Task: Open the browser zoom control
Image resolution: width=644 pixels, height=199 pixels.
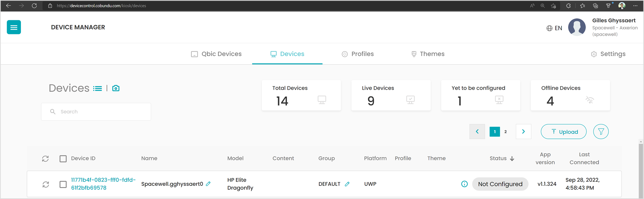Action: click(543, 6)
